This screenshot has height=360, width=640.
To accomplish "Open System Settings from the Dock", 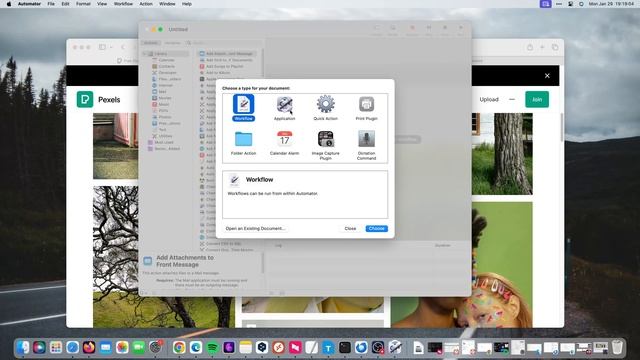I will [155, 347].
